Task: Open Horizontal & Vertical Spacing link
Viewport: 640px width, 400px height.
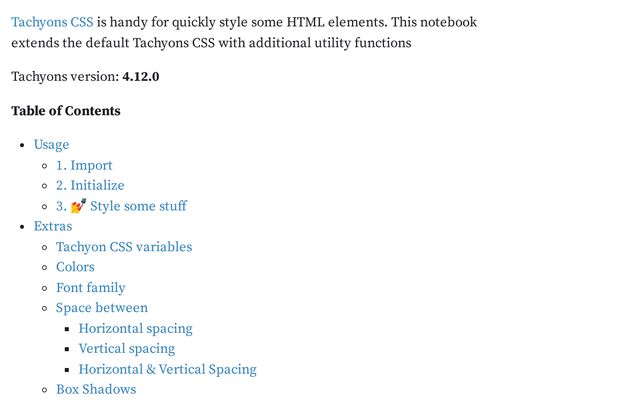Action: [x=167, y=370]
